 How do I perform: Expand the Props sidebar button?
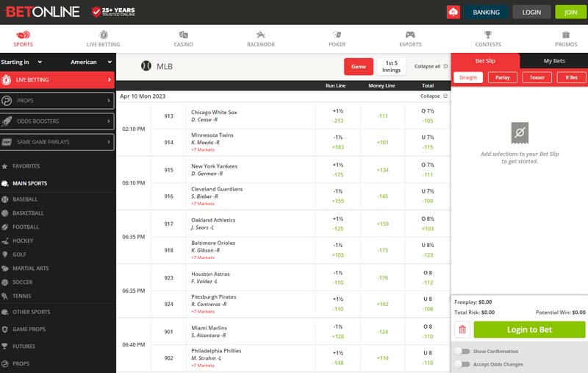point(57,101)
